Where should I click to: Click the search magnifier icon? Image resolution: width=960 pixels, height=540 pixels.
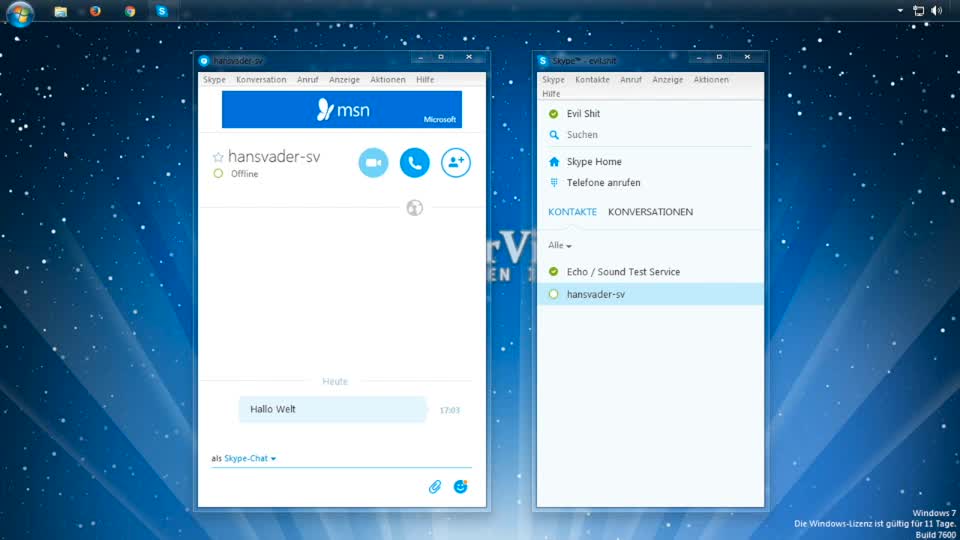[x=554, y=135]
